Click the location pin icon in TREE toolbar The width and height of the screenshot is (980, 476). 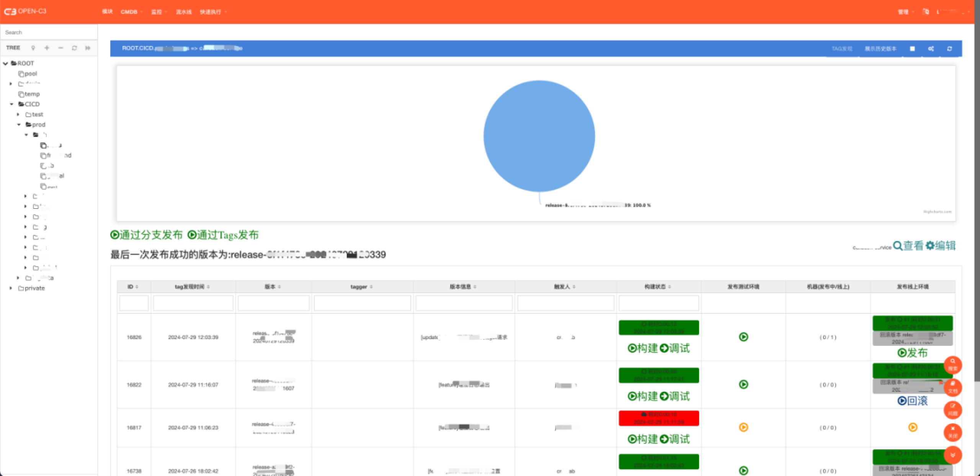(x=33, y=48)
